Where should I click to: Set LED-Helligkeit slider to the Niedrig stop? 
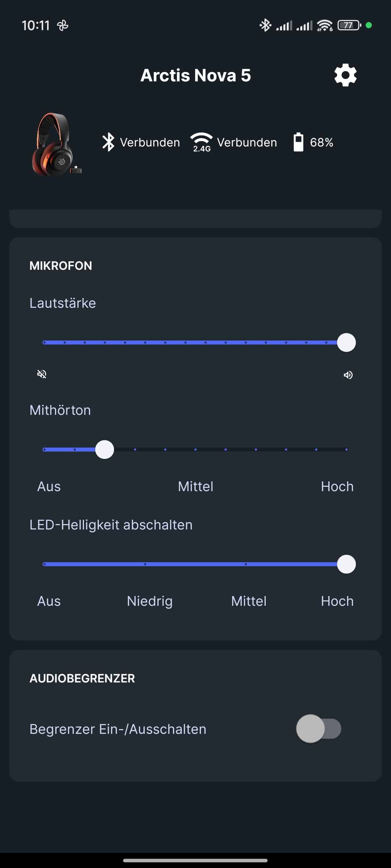coord(145,564)
